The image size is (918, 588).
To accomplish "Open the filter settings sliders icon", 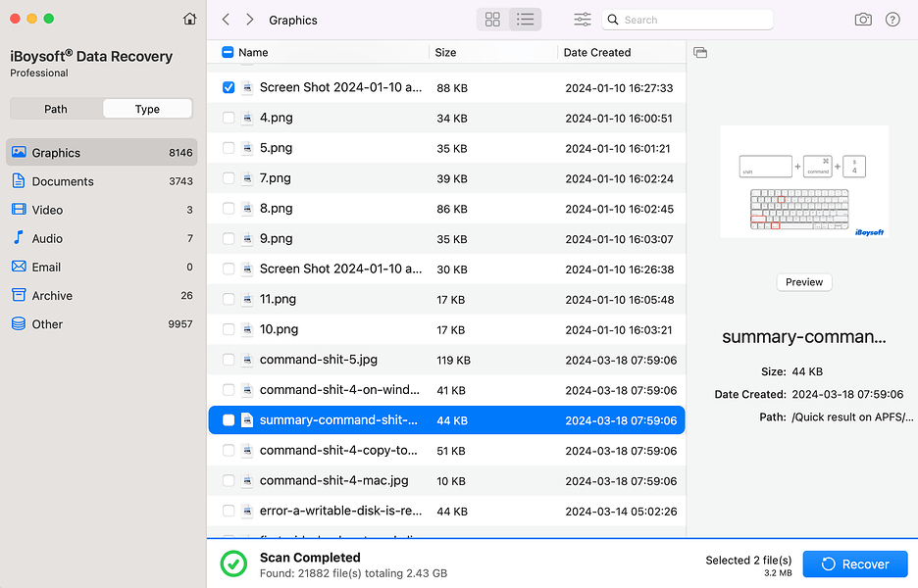I will [x=582, y=20].
